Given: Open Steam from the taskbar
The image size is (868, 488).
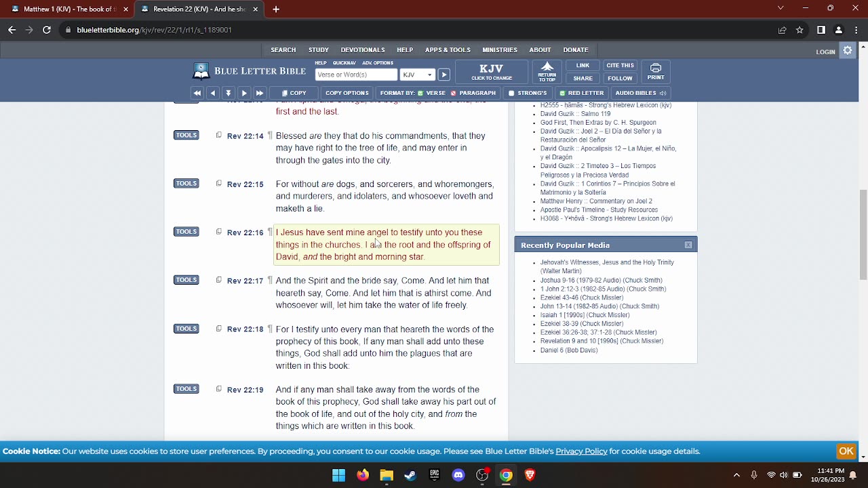Looking at the screenshot, I should [410, 475].
